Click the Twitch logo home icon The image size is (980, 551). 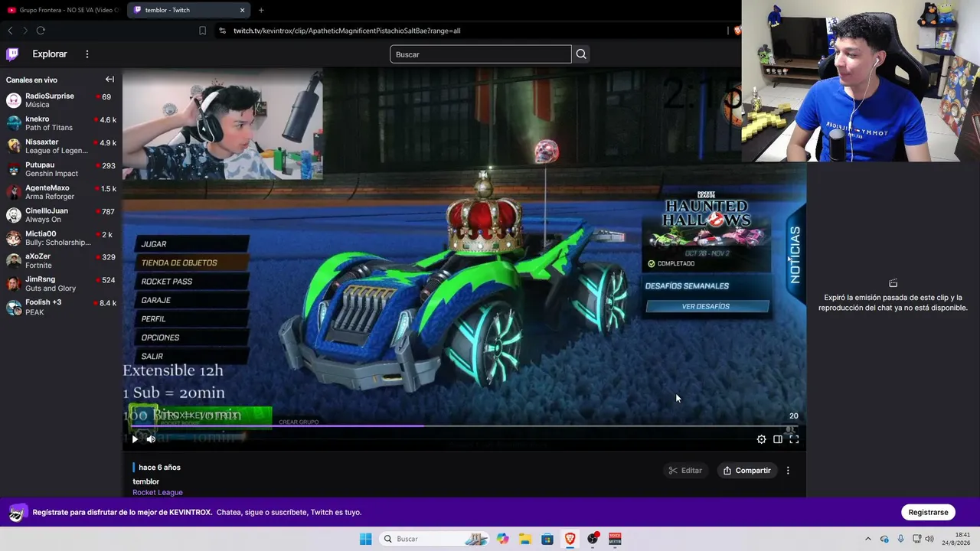(x=12, y=54)
